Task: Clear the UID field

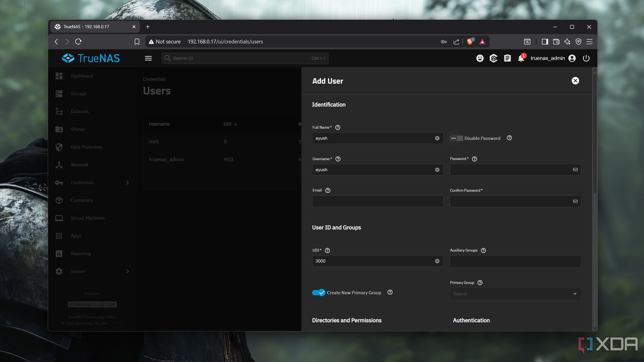Action: coord(437,261)
